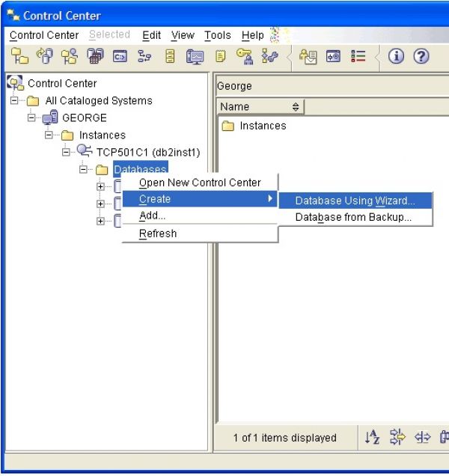Open the Information Catalog Center icon
The image size is (449, 476).
tap(170, 56)
